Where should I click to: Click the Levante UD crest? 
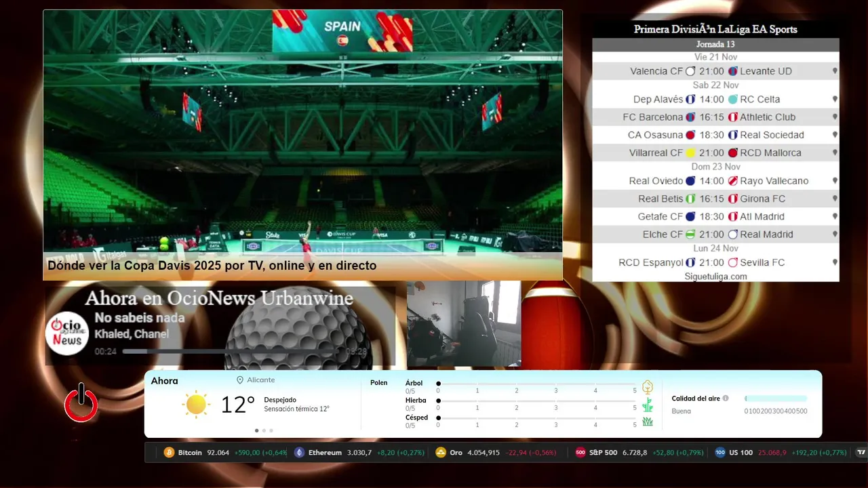click(x=733, y=71)
